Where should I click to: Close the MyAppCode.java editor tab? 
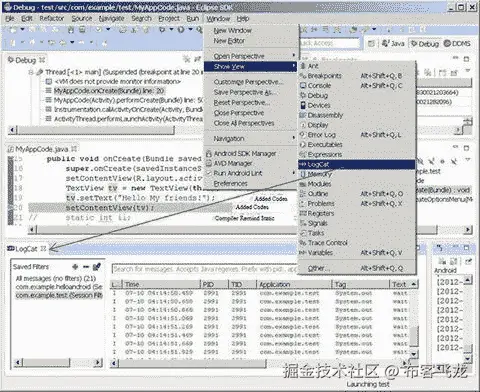point(74,149)
